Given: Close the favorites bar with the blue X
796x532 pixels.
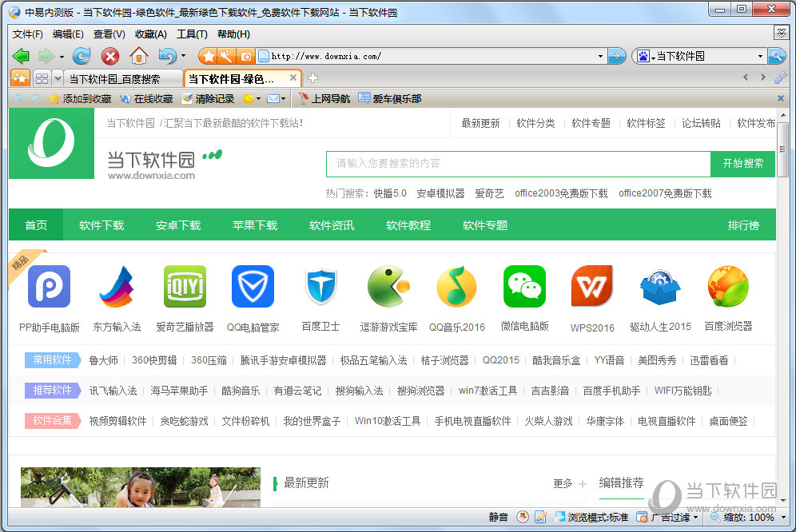Looking at the screenshot, I should click(781, 98).
